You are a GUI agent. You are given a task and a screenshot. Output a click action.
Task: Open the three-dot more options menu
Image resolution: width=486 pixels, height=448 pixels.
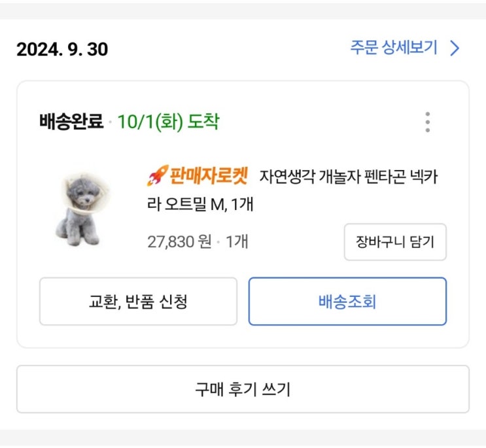click(x=427, y=122)
